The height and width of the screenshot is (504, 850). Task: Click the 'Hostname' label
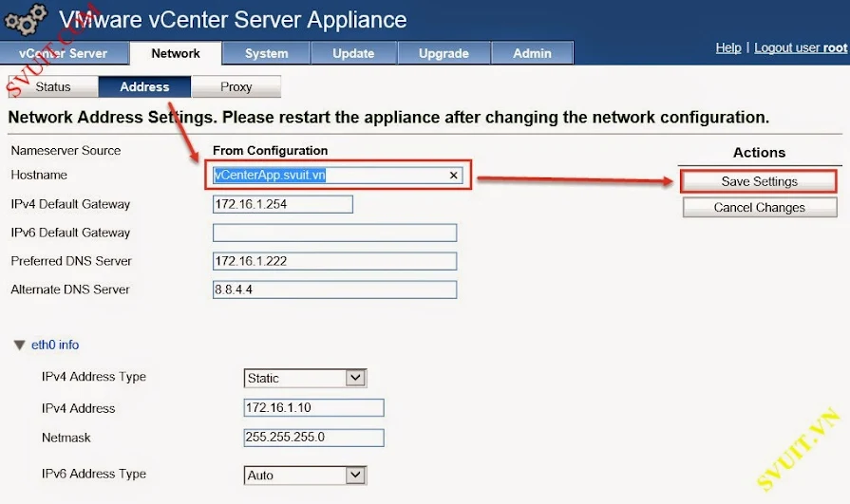coord(39,175)
